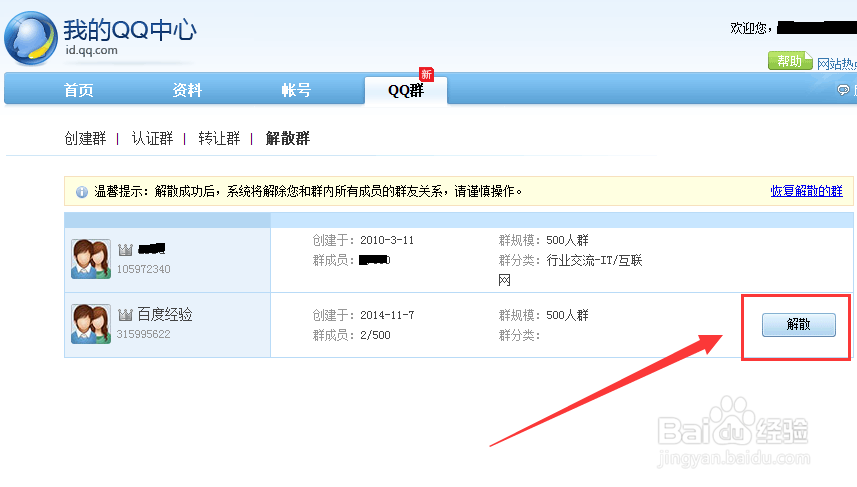Viewport: 857px width, 487px height.
Task: Click the creation date 2010-3-11
Action: (387, 240)
